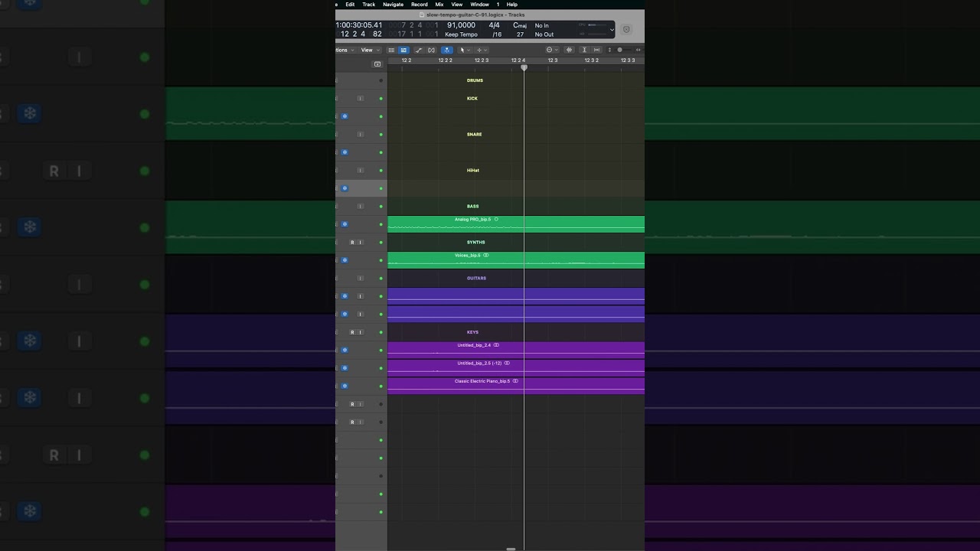This screenshot has width=980, height=551.
Task: Enable Flex editing button
Action: tap(431, 50)
